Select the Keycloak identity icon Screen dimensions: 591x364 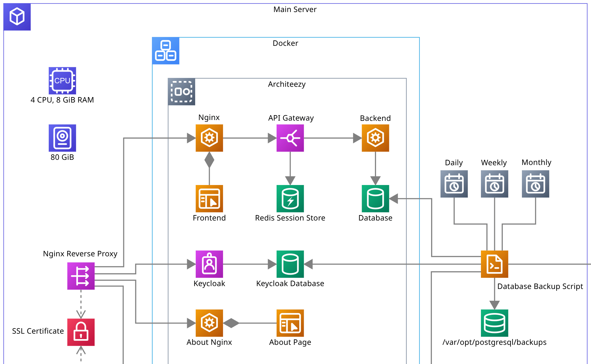click(x=209, y=265)
